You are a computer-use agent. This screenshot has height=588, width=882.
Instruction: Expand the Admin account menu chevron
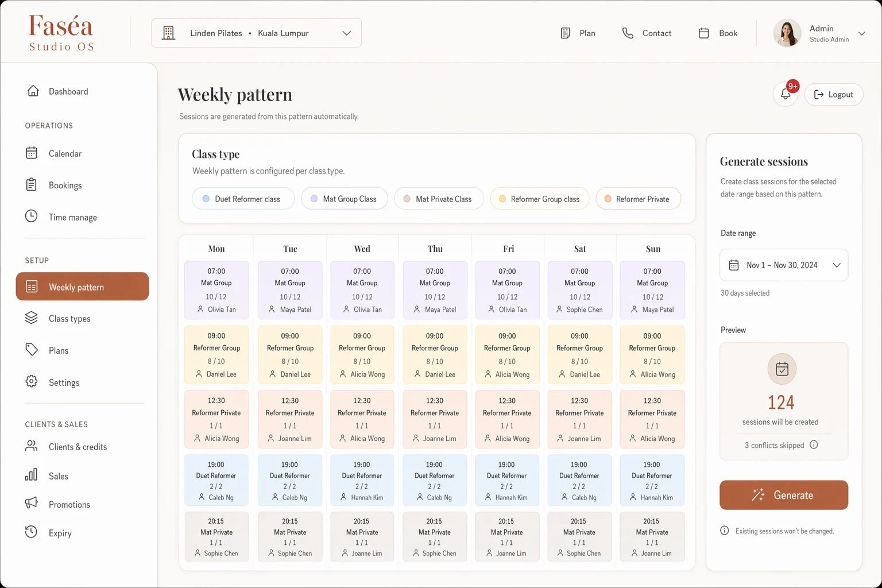tap(861, 33)
